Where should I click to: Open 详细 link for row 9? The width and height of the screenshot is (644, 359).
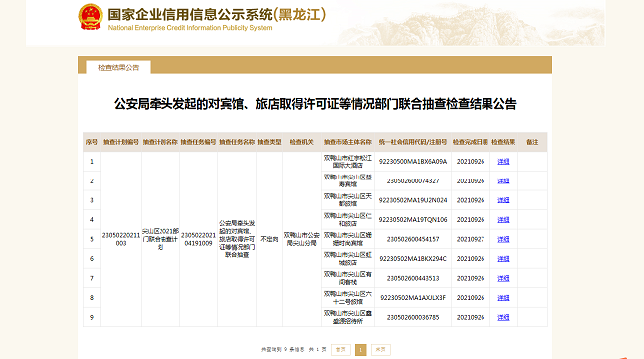[x=503, y=317]
